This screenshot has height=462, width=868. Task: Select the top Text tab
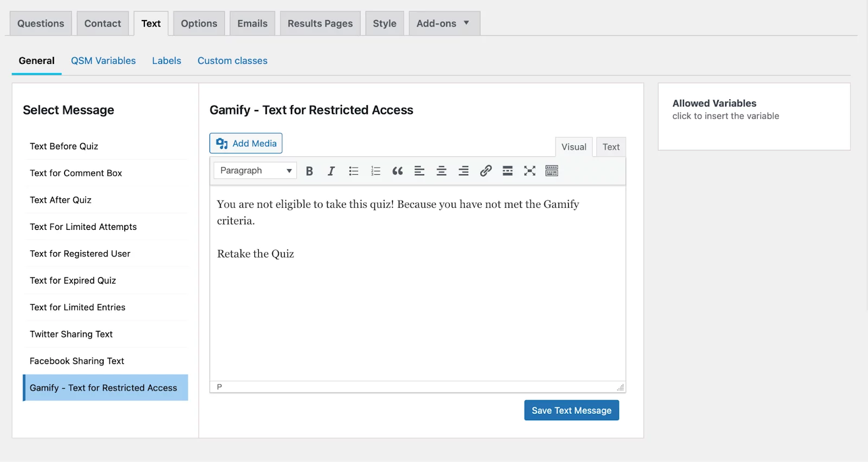click(x=151, y=23)
